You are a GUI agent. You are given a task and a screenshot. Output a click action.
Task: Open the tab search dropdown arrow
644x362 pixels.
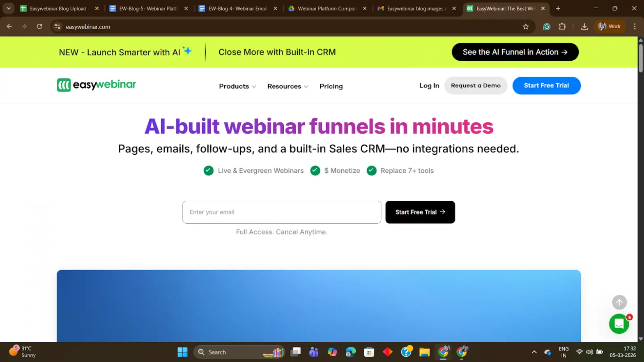pyautogui.click(x=8, y=8)
